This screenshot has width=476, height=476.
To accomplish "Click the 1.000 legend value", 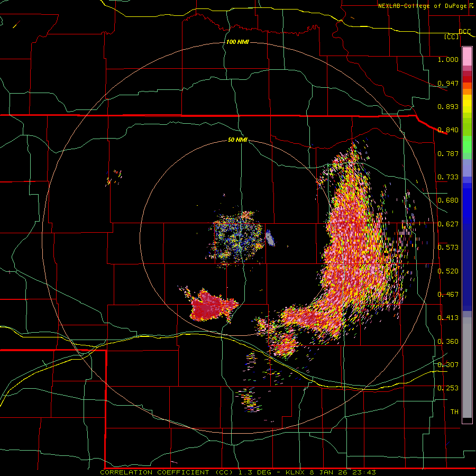I will coord(448,59).
